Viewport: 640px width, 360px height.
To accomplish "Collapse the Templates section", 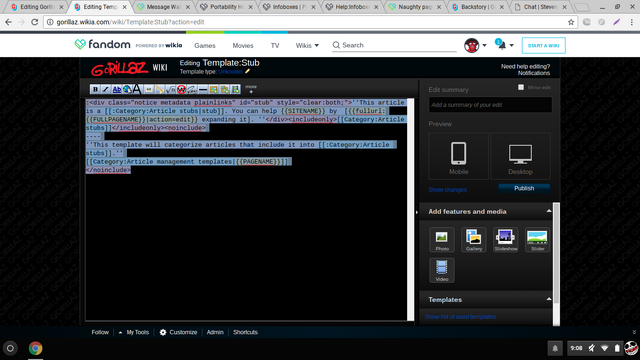I will tap(549, 299).
